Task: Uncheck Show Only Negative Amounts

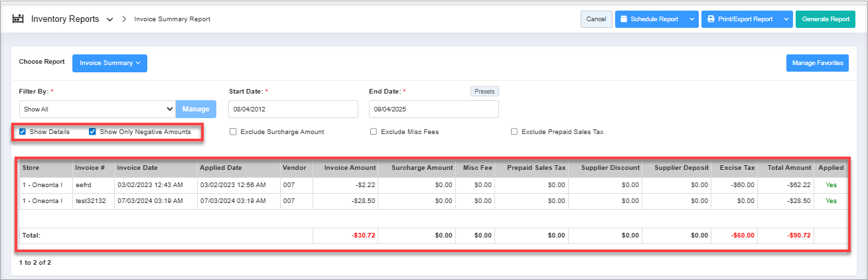Action: coord(93,132)
